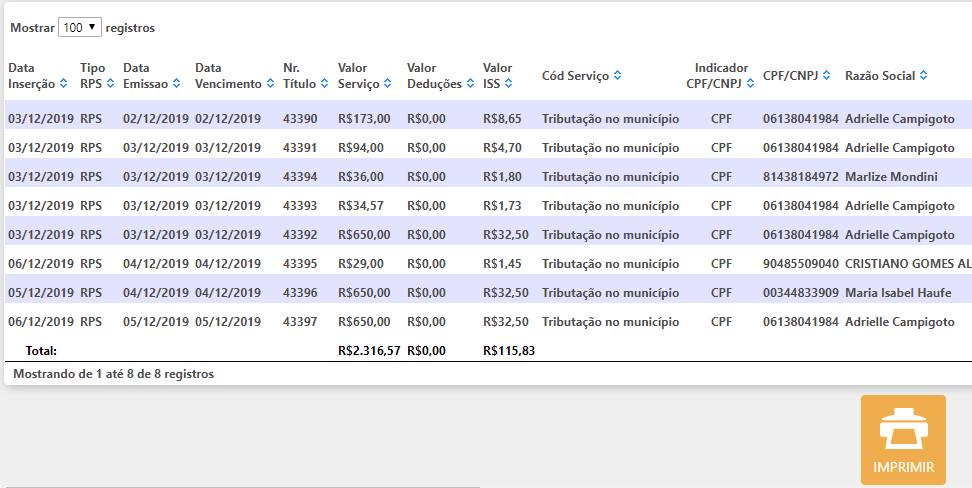Select row with título 43390
Viewport: 972px width, 488px height.
pos(300,119)
